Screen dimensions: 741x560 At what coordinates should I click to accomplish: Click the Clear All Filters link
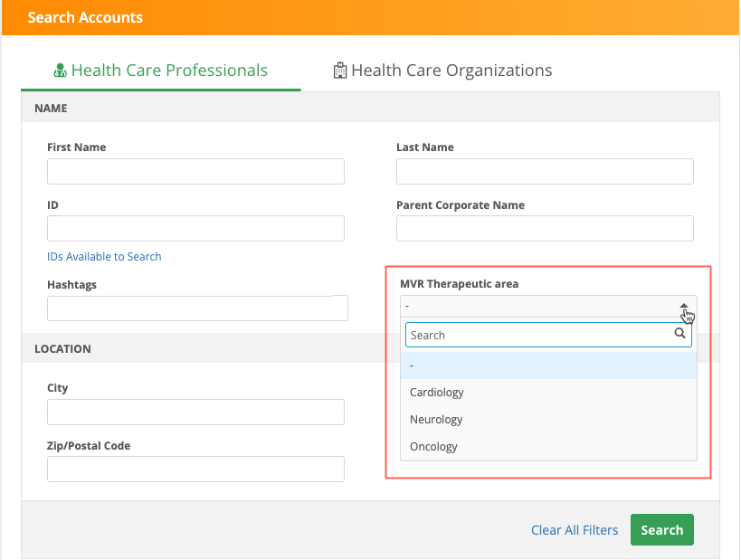pyautogui.click(x=575, y=530)
